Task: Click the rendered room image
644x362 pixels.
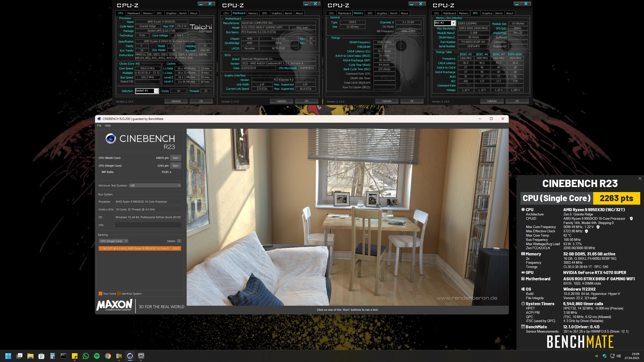Action: pos(347,217)
